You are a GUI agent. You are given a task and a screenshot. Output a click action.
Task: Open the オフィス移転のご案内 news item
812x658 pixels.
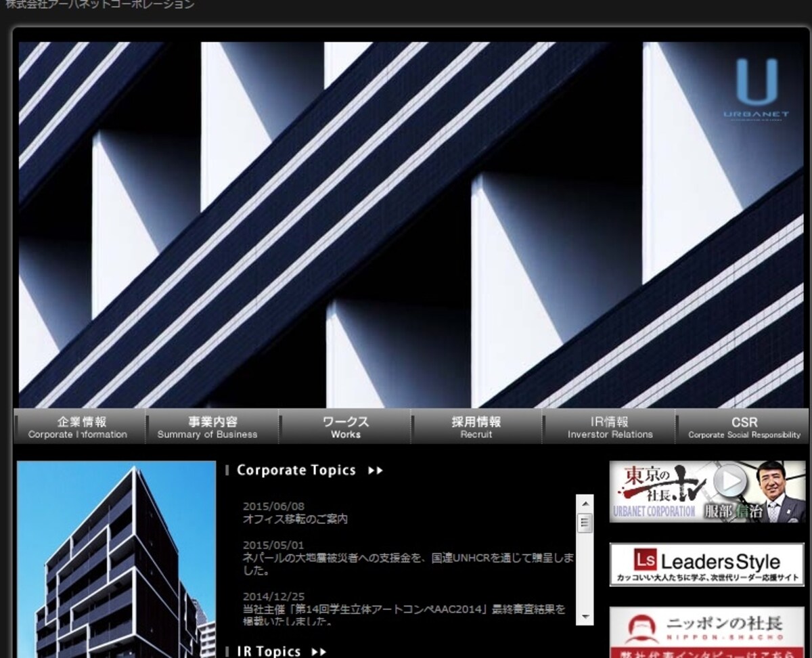click(x=295, y=519)
